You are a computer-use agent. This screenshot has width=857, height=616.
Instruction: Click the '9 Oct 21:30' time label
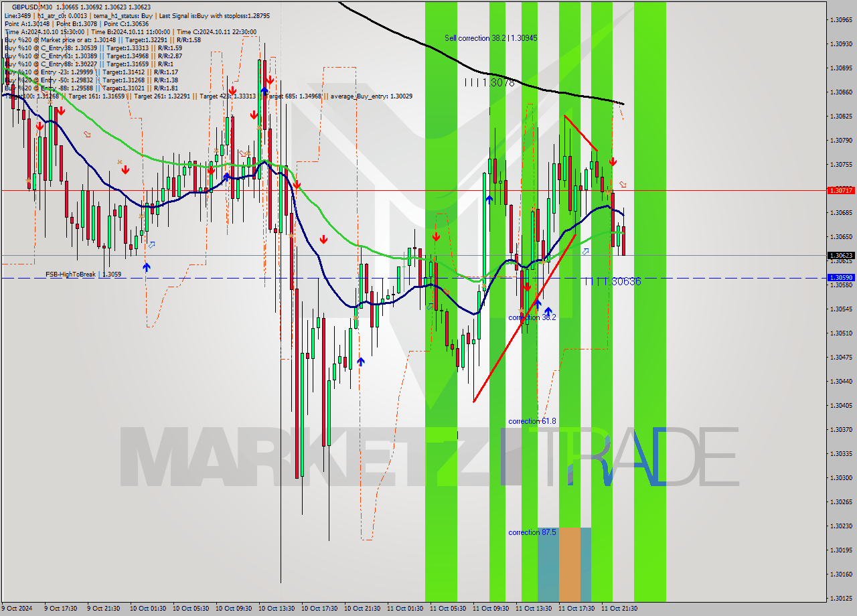[x=105, y=609]
